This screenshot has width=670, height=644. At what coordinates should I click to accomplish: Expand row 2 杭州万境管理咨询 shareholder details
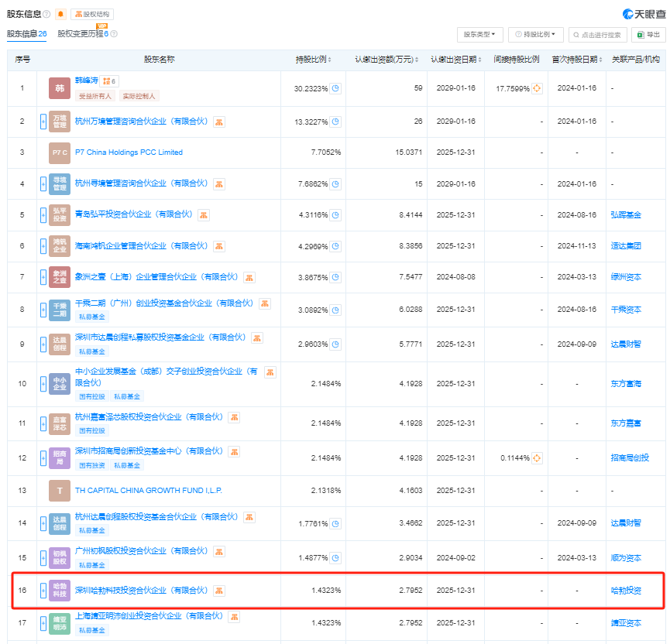coord(43,121)
